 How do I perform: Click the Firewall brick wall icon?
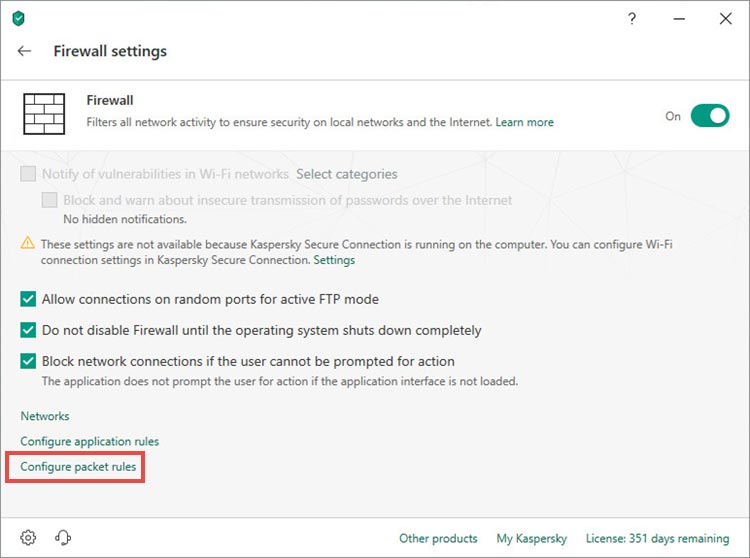tap(44, 114)
